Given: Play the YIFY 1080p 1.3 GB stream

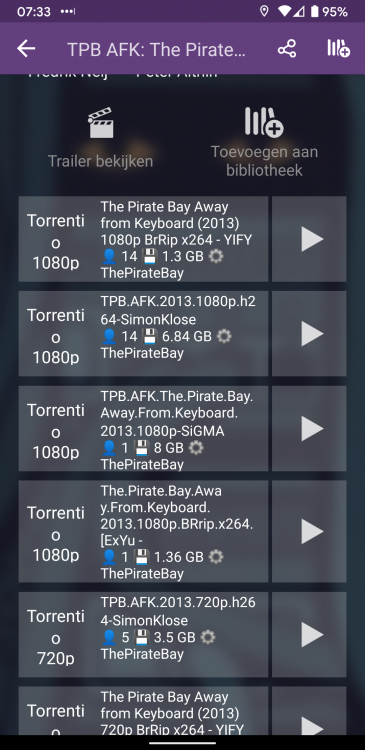Looking at the screenshot, I should [309, 239].
